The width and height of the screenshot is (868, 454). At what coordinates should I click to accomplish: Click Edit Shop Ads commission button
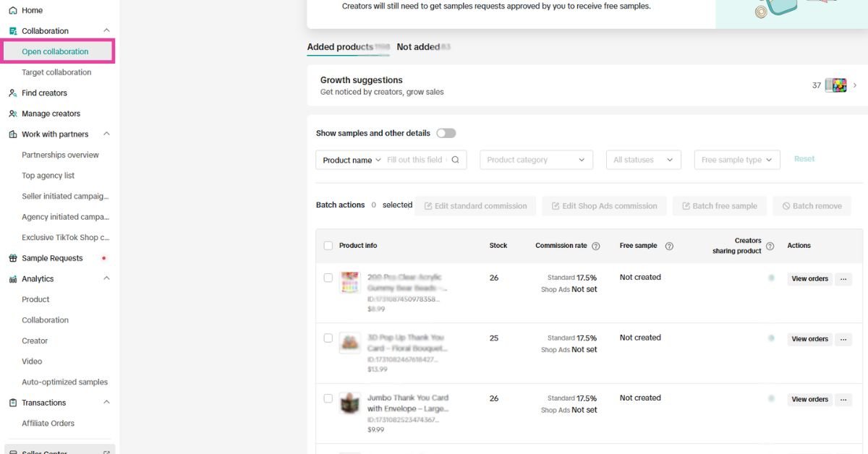point(604,206)
